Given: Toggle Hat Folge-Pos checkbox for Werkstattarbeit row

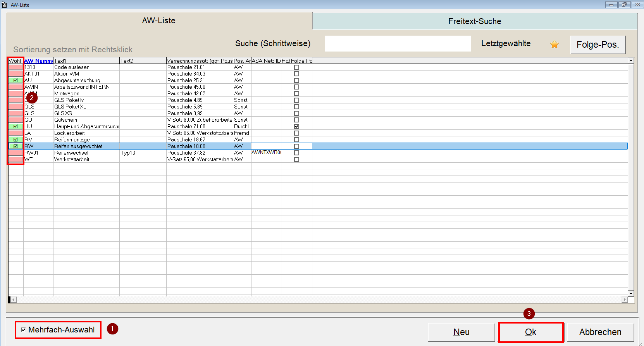Looking at the screenshot, I should click(296, 160).
